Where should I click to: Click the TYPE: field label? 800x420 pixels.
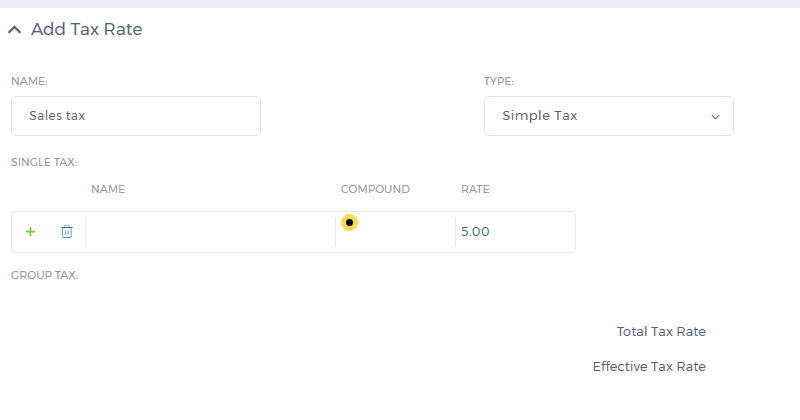point(498,81)
